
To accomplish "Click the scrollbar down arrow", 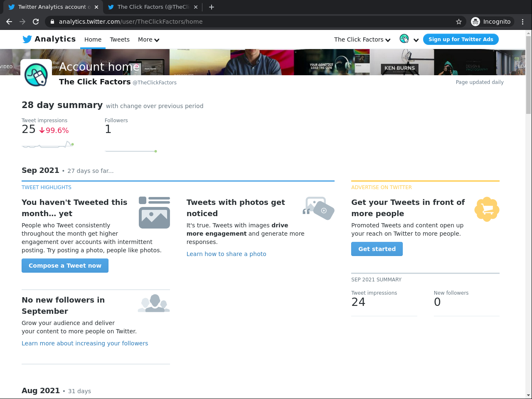I will click(528, 395).
